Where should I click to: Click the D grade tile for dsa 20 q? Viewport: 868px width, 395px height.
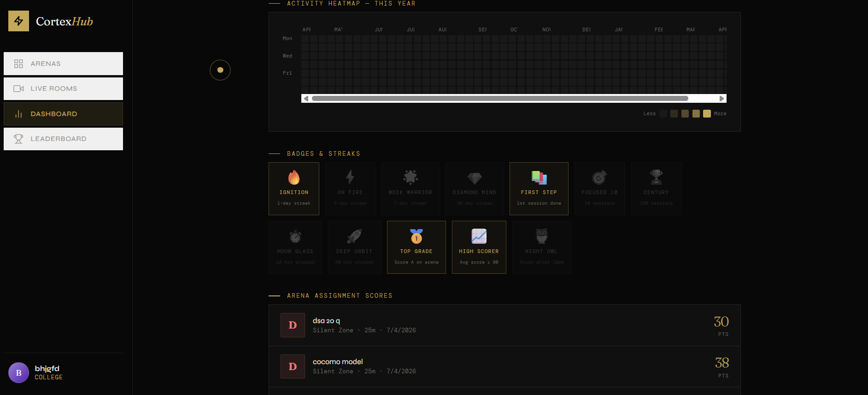point(293,325)
